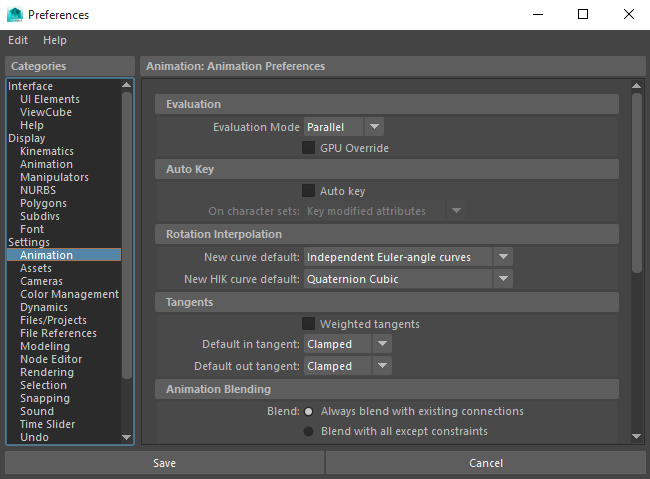Click the Save button
The height and width of the screenshot is (479, 650).
tap(164, 463)
